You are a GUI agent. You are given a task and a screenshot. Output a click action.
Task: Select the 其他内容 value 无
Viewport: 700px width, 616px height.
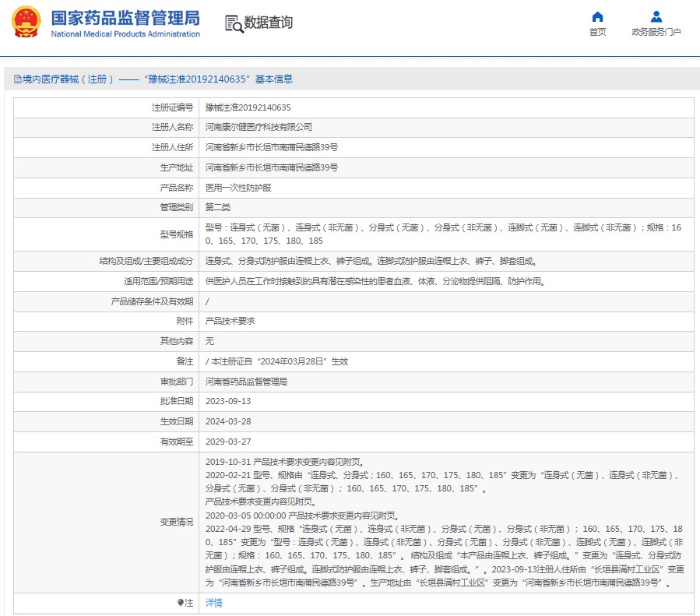pos(209,341)
